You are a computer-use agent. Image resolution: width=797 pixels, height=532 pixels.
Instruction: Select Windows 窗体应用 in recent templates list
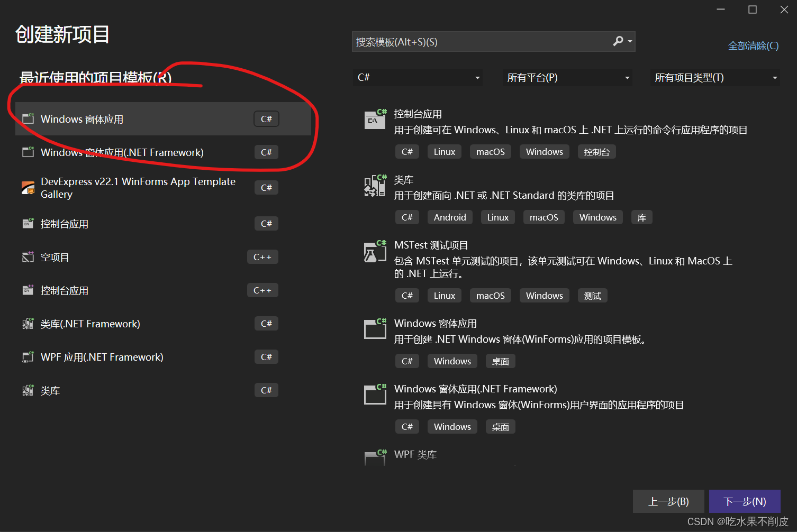pos(163,119)
